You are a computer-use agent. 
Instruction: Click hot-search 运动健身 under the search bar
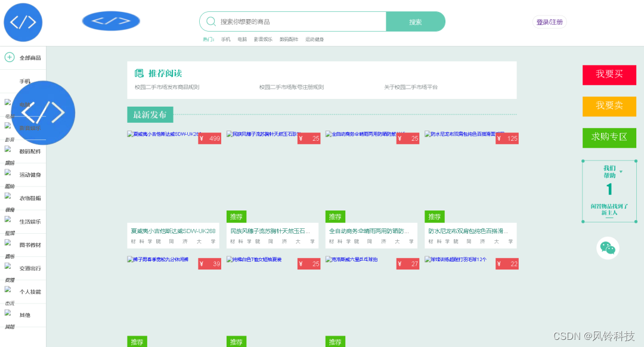pyautogui.click(x=314, y=39)
